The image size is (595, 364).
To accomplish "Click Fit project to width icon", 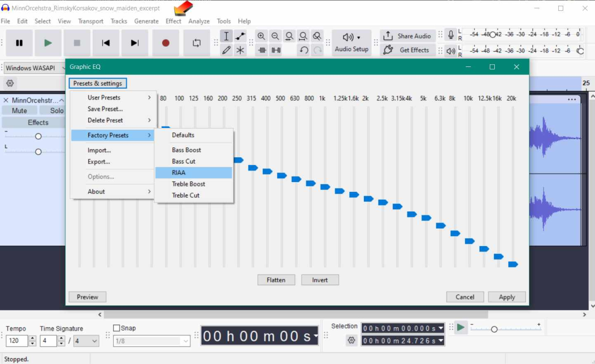I will (x=303, y=36).
